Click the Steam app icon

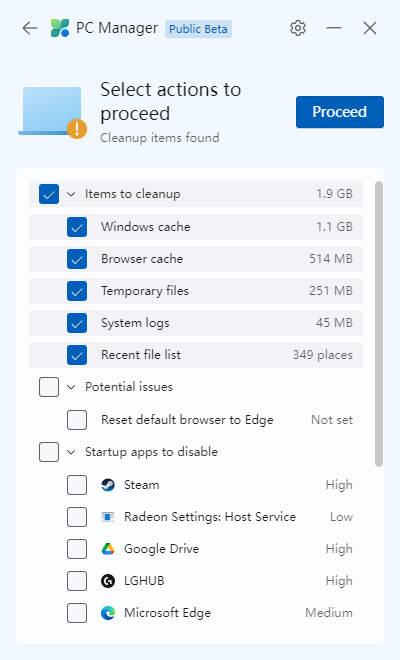tap(108, 485)
